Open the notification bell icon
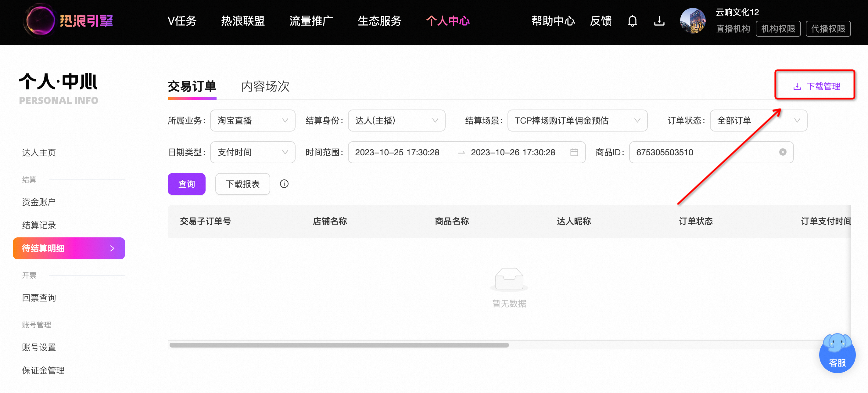The height and width of the screenshot is (393, 868). (632, 21)
